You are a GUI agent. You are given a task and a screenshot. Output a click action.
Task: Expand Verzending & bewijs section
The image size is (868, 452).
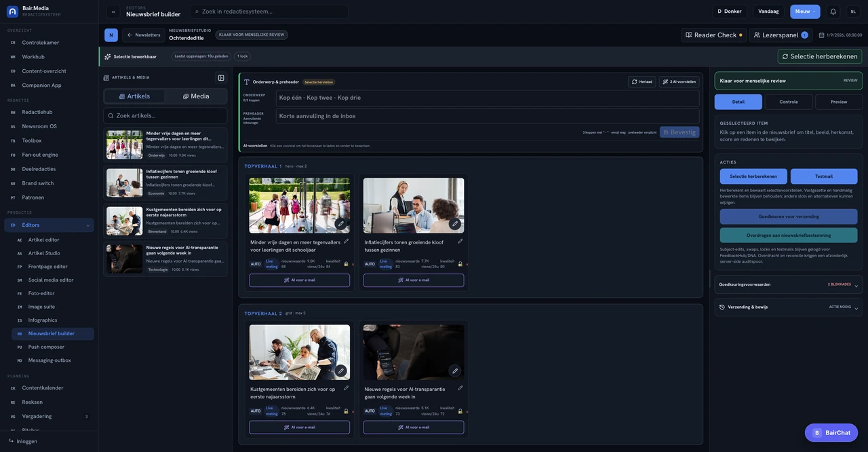click(789, 307)
